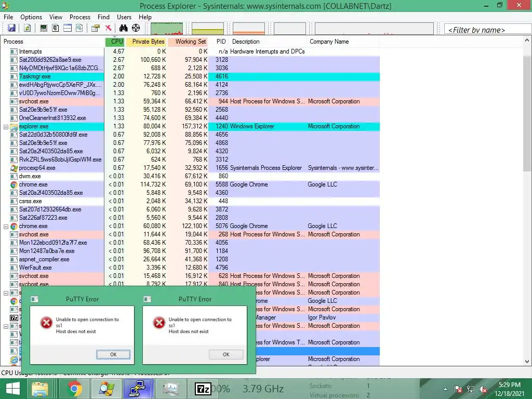532x399 pixels.
Task: Select the Interrupts row
Action: pos(190,51)
